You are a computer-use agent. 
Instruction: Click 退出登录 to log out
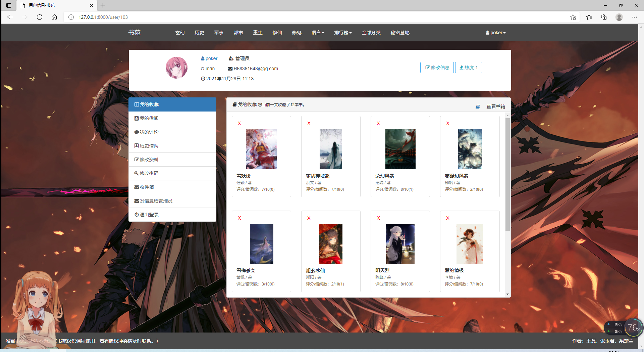(x=172, y=215)
